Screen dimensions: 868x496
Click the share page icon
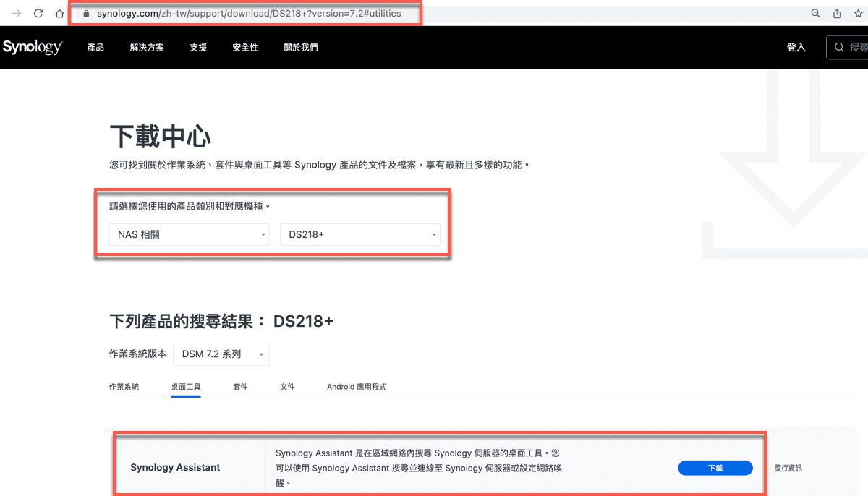tap(838, 14)
